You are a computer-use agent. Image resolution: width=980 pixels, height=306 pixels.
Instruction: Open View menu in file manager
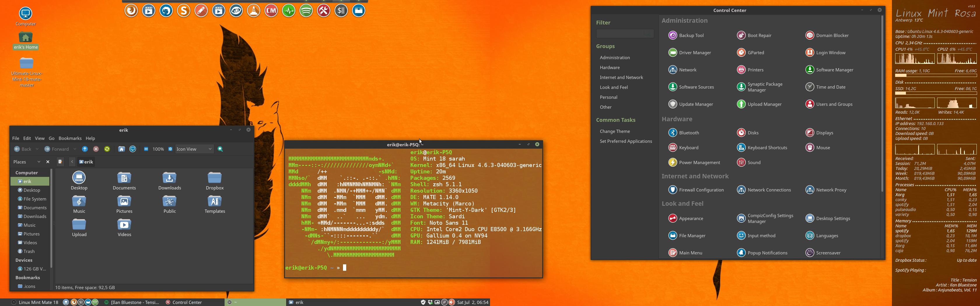40,138
